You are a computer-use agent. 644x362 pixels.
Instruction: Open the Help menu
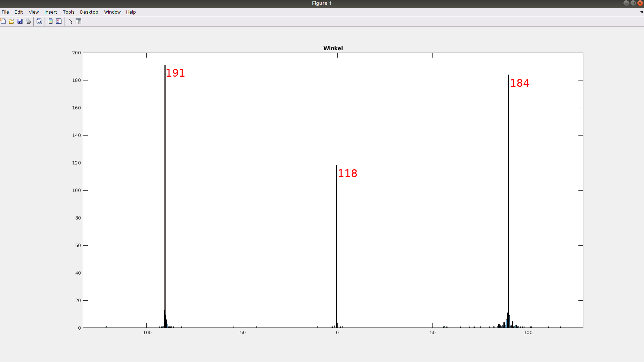(x=131, y=12)
